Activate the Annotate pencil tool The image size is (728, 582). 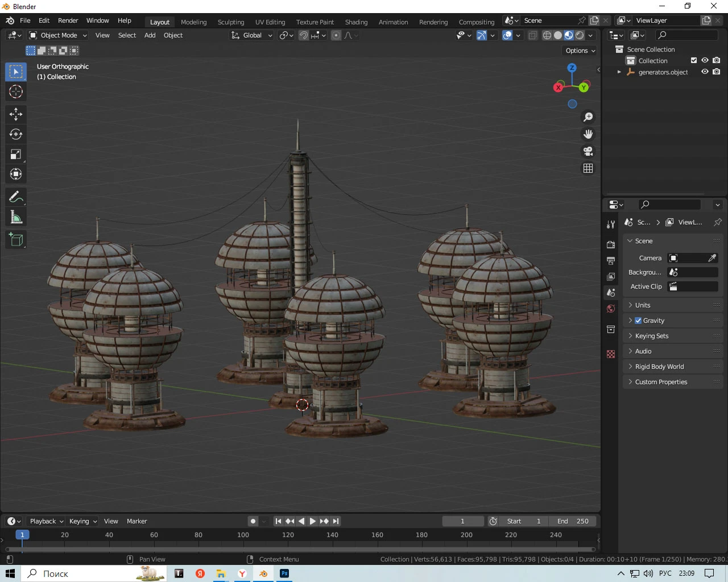pos(16,197)
